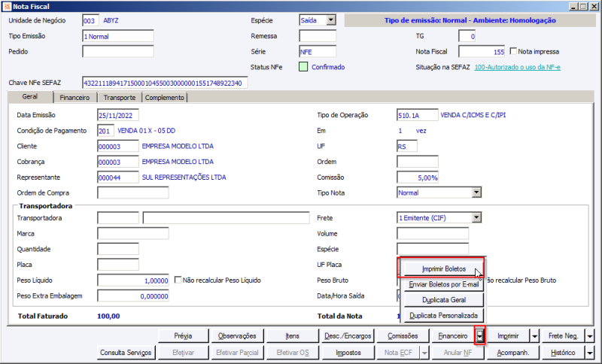Focus the Cobrança code field

click(118, 162)
